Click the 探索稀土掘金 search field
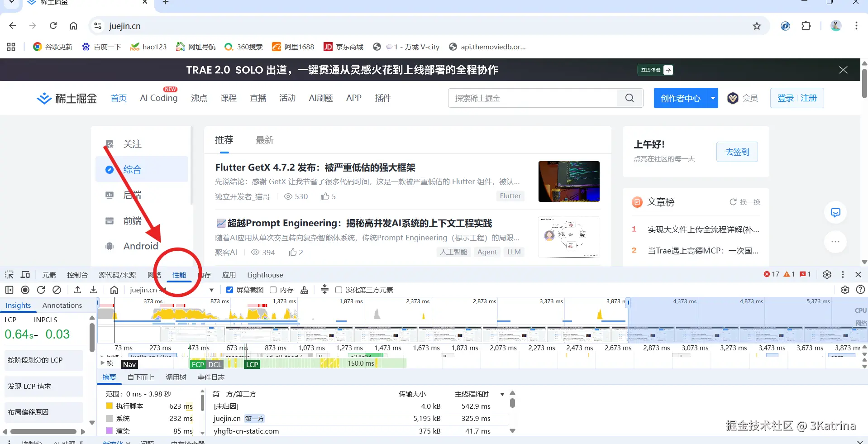Screen dimensions: 868x444 point(533,98)
